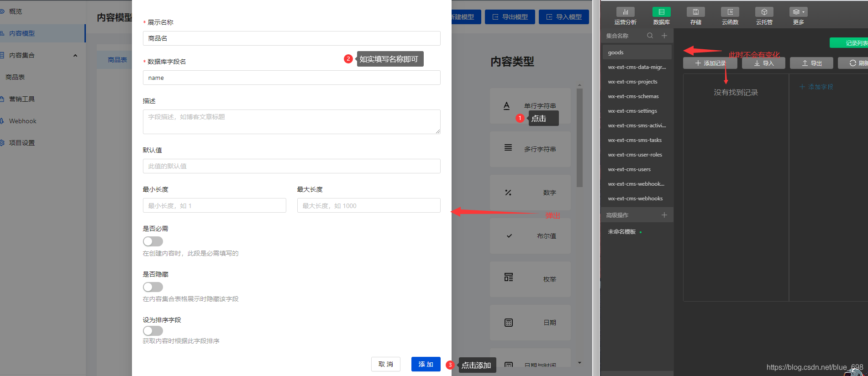This screenshot has height=376, width=868.
Task: Click the 添加字段 link
Action: point(816,87)
